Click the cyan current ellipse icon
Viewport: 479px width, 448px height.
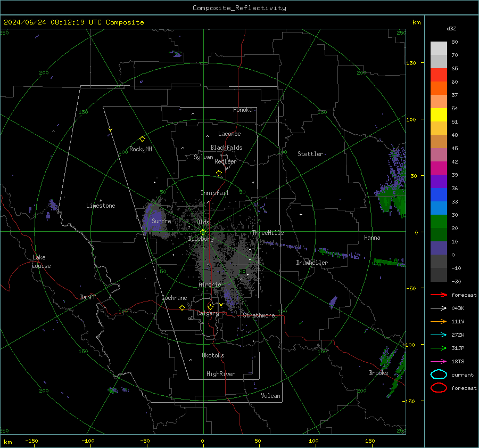click(439, 374)
